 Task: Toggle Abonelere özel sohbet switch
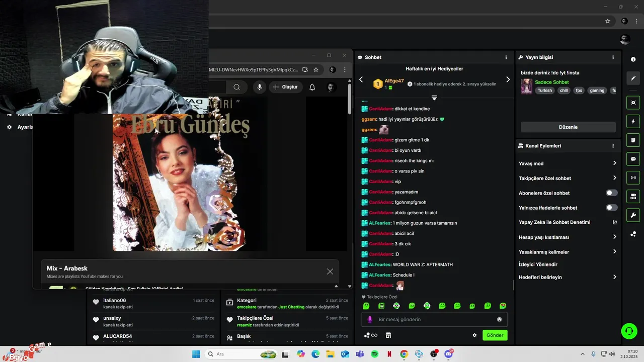coord(611,193)
